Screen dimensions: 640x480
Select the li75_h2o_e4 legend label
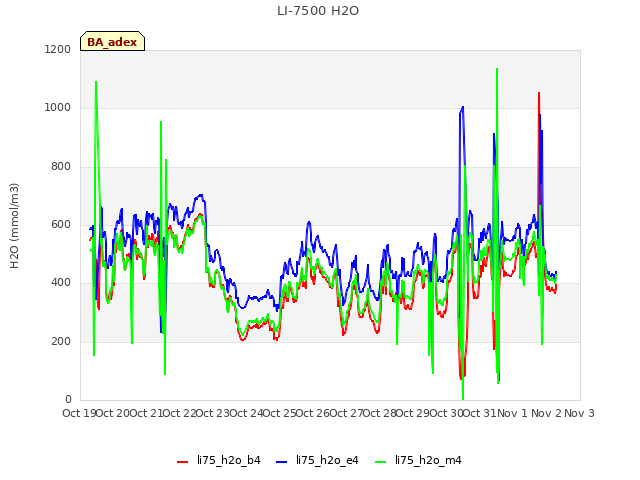pos(327,460)
